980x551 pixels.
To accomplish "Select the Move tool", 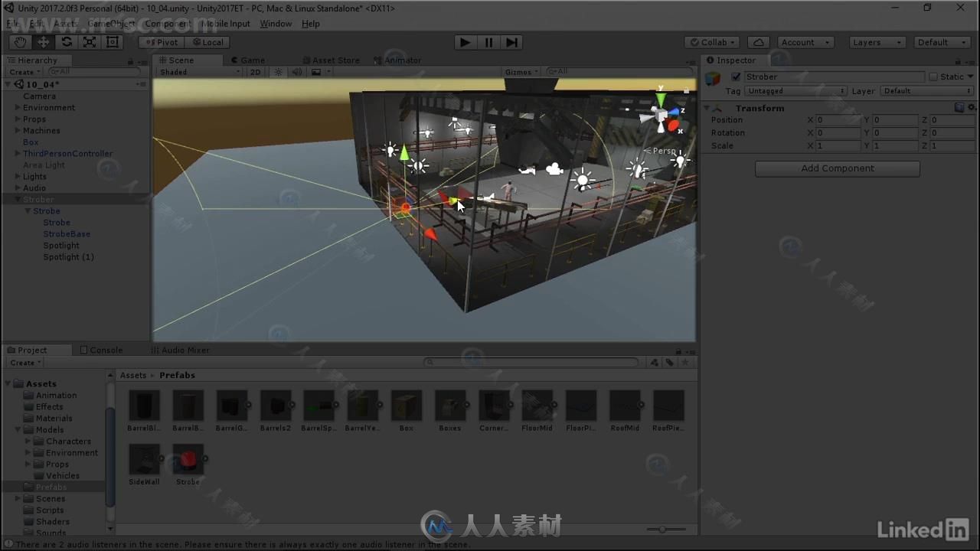I will click(x=44, y=42).
